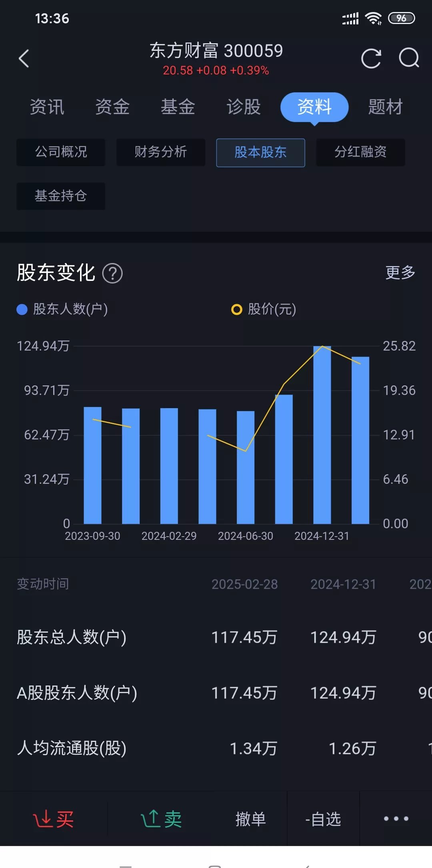Image resolution: width=432 pixels, height=868 pixels.
Task: Open the help icon beside 股东变化
Action: (x=112, y=274)
